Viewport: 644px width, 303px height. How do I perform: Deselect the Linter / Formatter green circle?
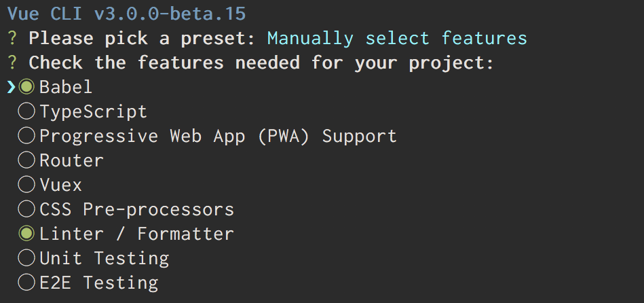(x=26, y=234)
